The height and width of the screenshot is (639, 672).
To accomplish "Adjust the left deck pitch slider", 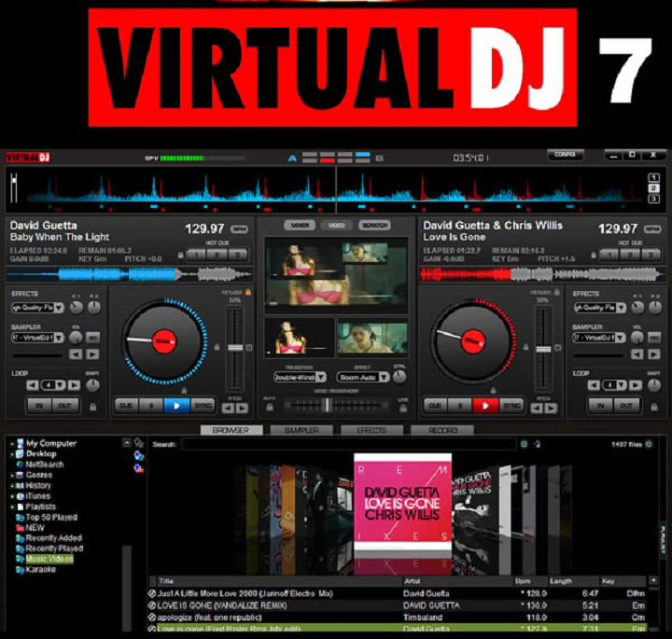I will pyautogui.click(x=235, y=348).
